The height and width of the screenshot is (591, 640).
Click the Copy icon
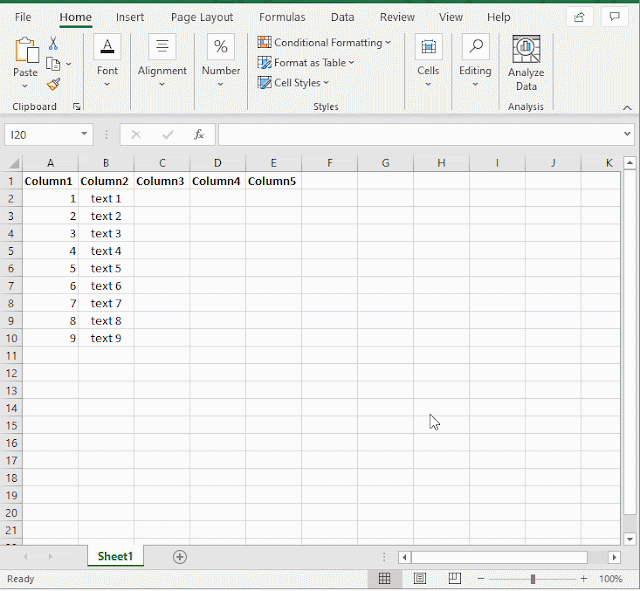pyautogui.click(x=53, y=64)
